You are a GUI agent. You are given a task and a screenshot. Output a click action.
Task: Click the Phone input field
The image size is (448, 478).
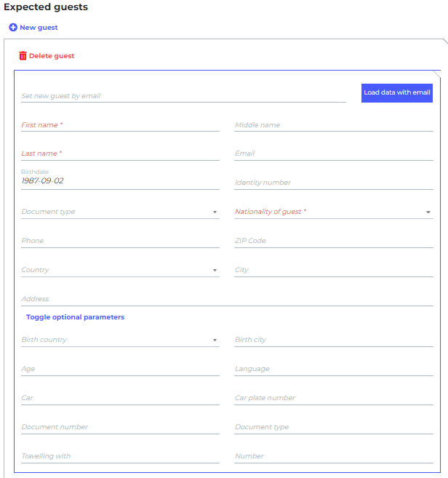[120, 241]
